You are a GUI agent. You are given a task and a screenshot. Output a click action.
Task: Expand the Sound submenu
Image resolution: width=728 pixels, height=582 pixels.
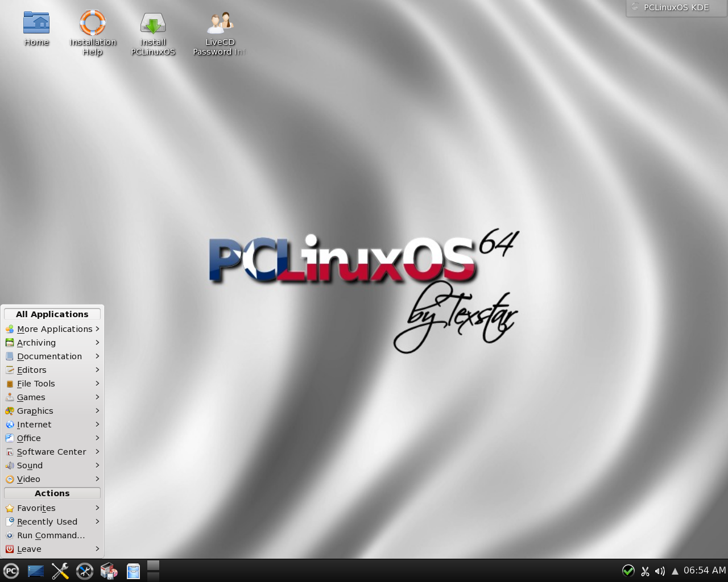coord(52,465)
